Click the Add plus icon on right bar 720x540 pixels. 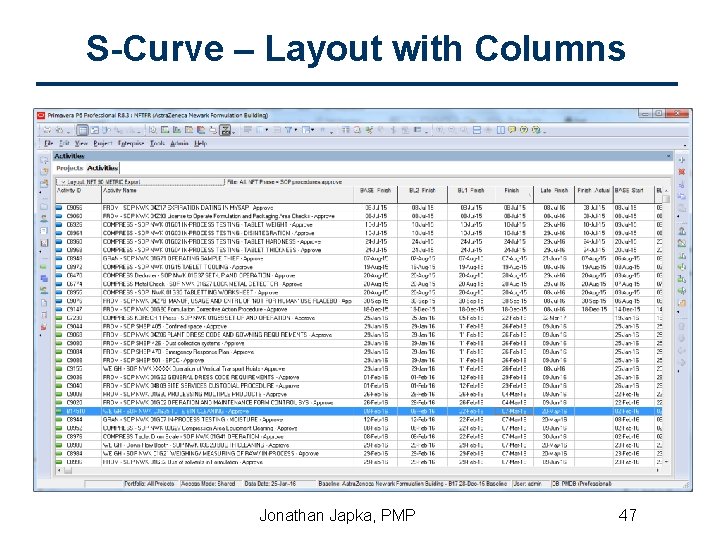point(682,160)
